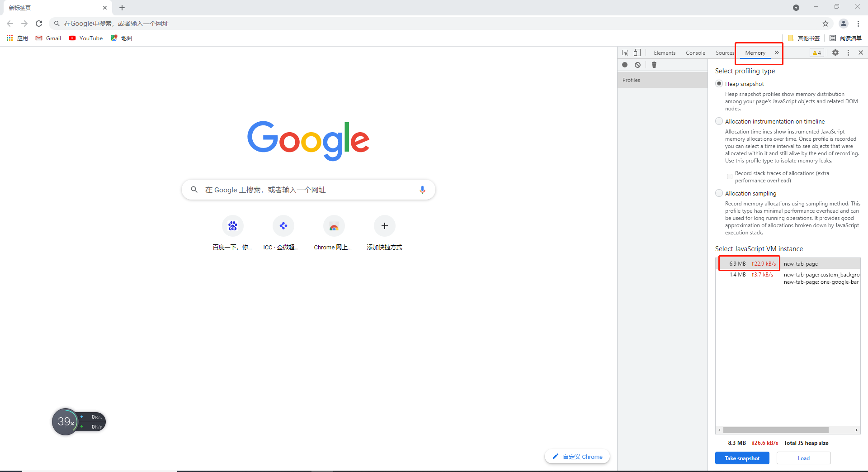Screen dimensions: 868x472
Task: Switch to the Console tab
Action: (x=695, y=53)
